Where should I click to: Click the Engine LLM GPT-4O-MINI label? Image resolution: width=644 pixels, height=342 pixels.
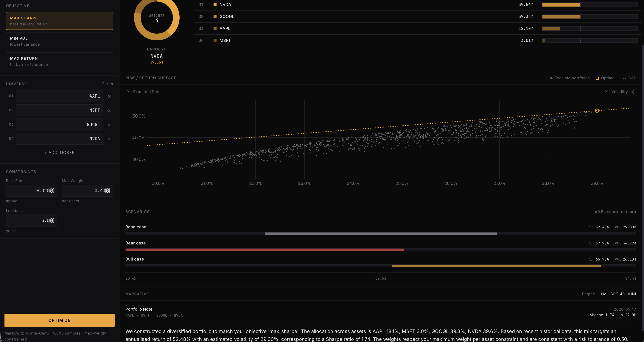tap(609, 294)
